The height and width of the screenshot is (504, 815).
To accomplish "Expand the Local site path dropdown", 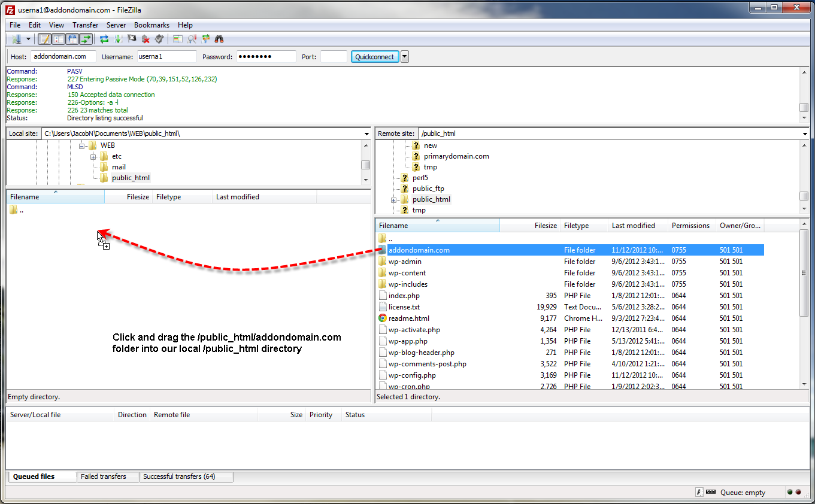I will (366, 134).
